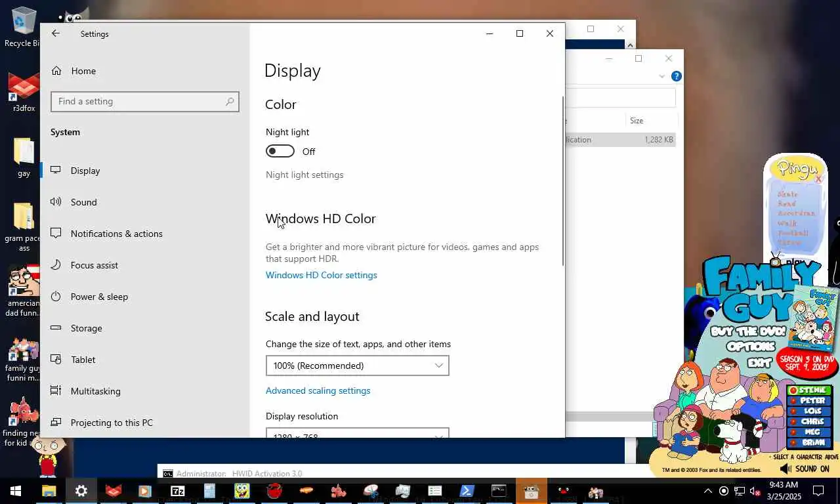This screenshot has height=504, width=840.
Task: Click the Find a setting search box
Action: [x=145, y=102]
